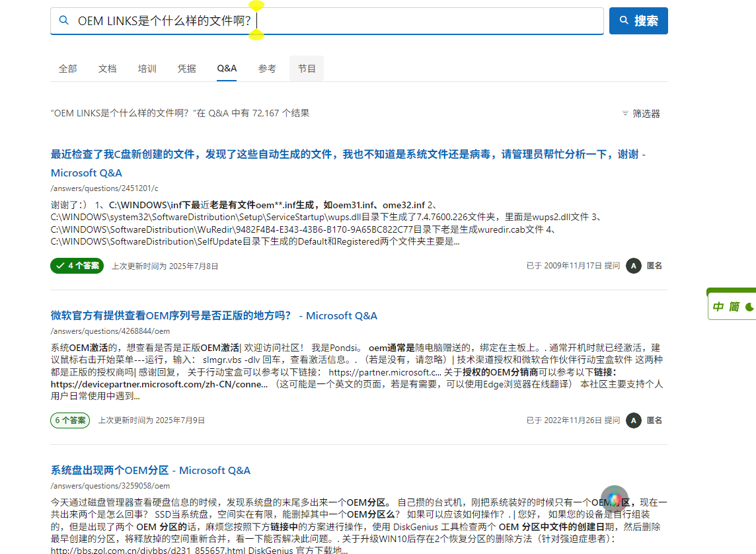Click inside the search query input field
The width and height of the screenshot is (756, 554).
tap(327, 20)
